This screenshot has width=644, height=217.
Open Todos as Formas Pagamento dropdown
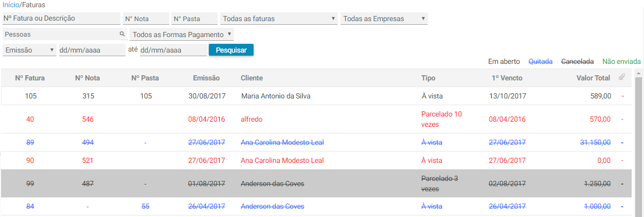(182, 35)
